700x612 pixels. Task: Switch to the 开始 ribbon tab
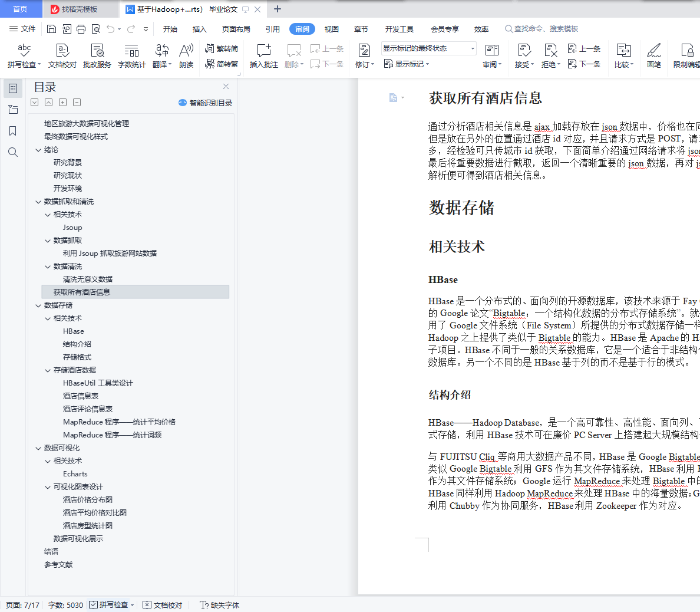pyautogui.click(x=170, y=29)
